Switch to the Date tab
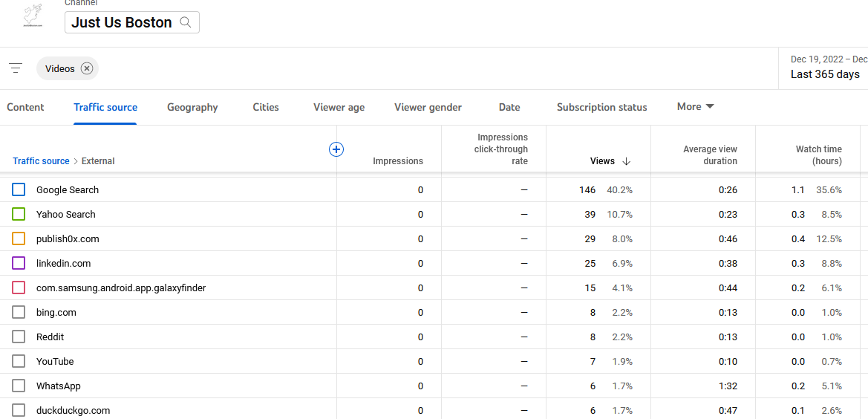 509,108
